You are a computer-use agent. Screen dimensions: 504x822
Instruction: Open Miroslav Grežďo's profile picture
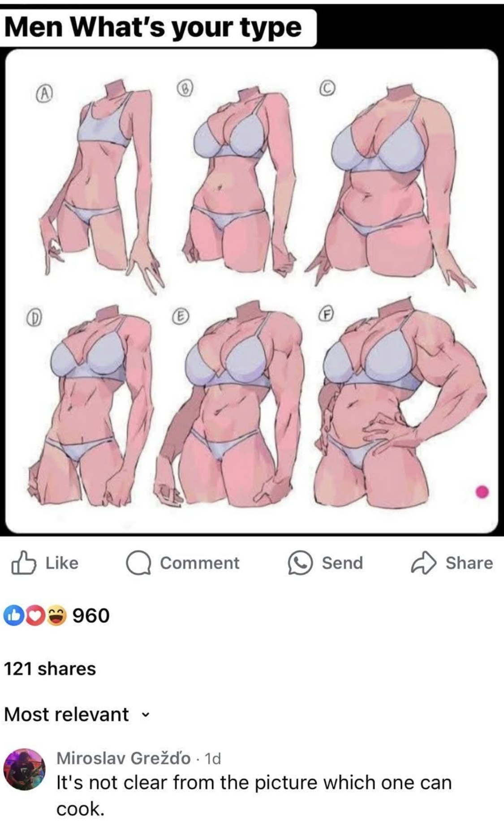pyautogui.click(x=25, y=769)
